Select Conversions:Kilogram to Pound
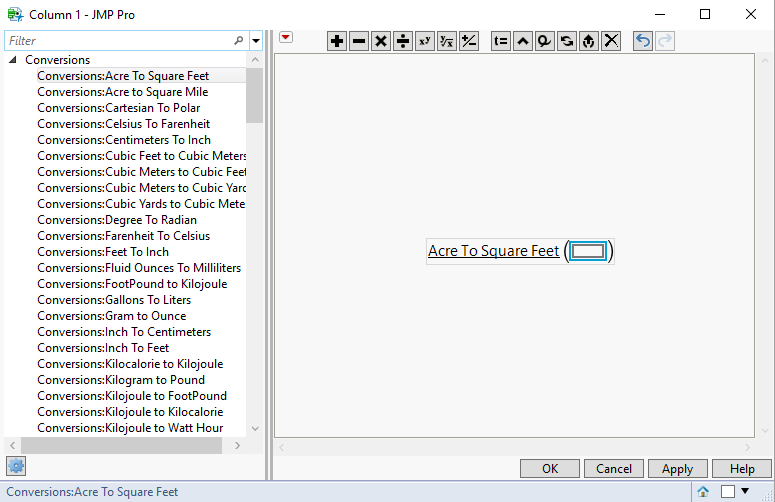 (121, 380)
